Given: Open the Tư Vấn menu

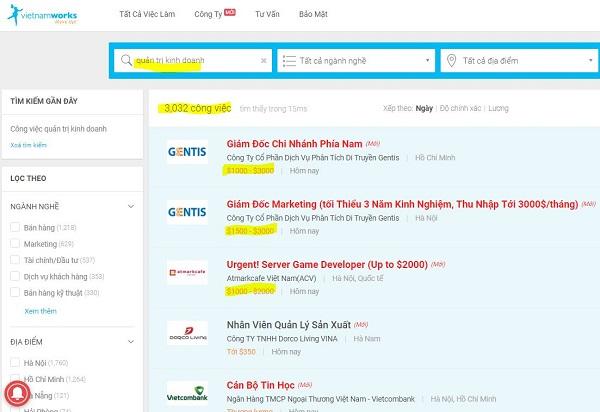Looking at the screenshot, I should pyautogui.click(x=267, y=14).
